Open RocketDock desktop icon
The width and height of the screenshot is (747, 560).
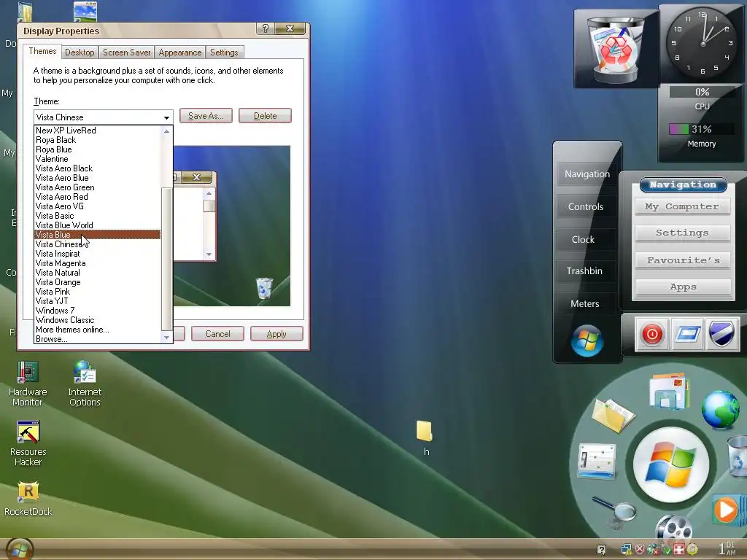pos(28,499)
